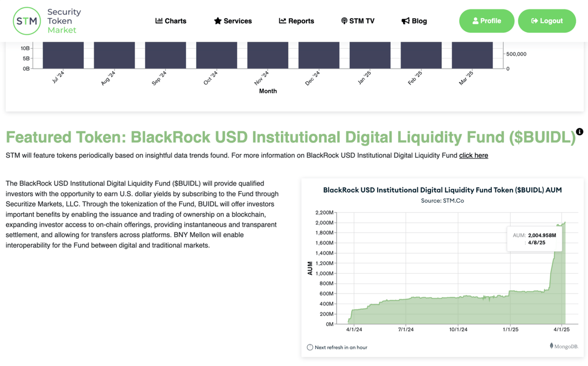The image size is (588, 366).
Task: Open the Charts menu
Action: click(x=171, y=21)
